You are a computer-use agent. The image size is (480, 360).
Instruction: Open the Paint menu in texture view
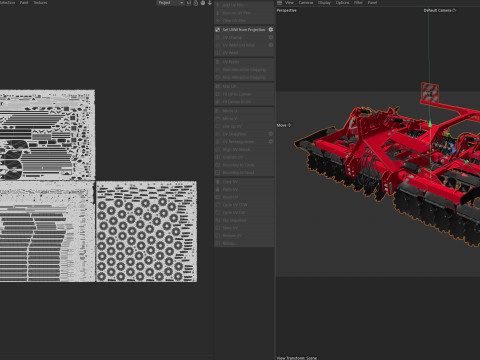(24, 3)
